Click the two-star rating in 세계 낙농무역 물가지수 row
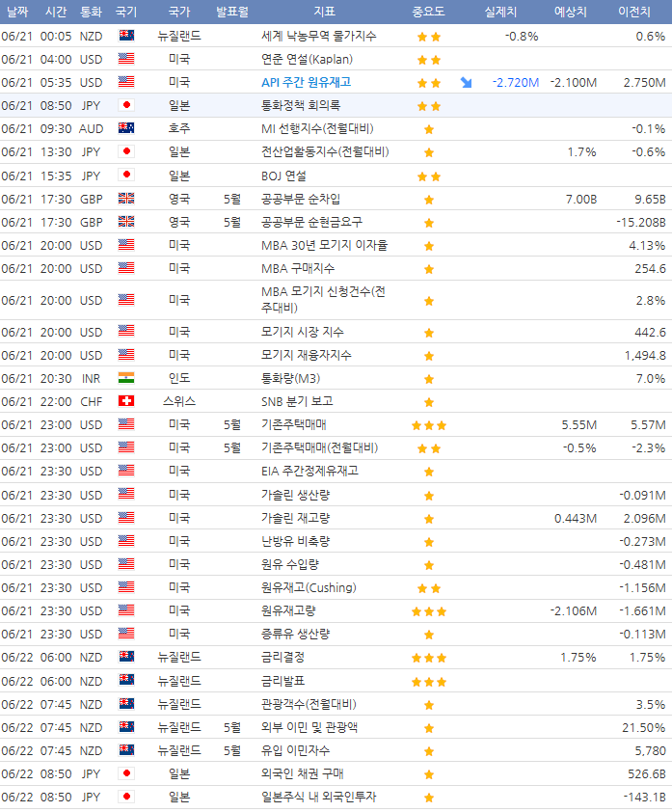Screen dimensions: 672x812 click(x=429, y=37)
